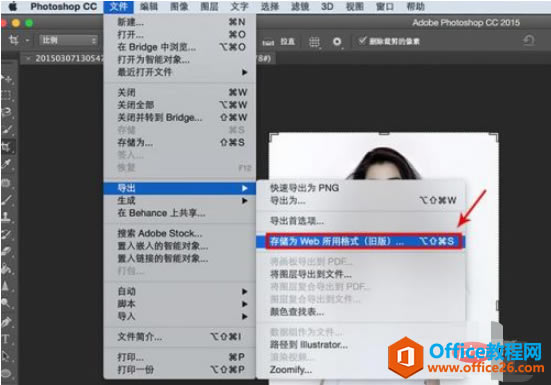Select the Type tool

pyautogui.click(x=6, y=339)
